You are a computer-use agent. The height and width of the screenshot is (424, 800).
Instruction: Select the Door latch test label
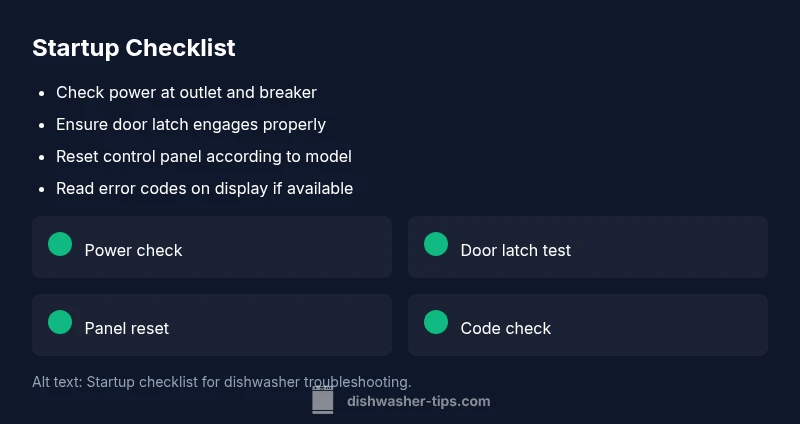click(x=515, y=250)
